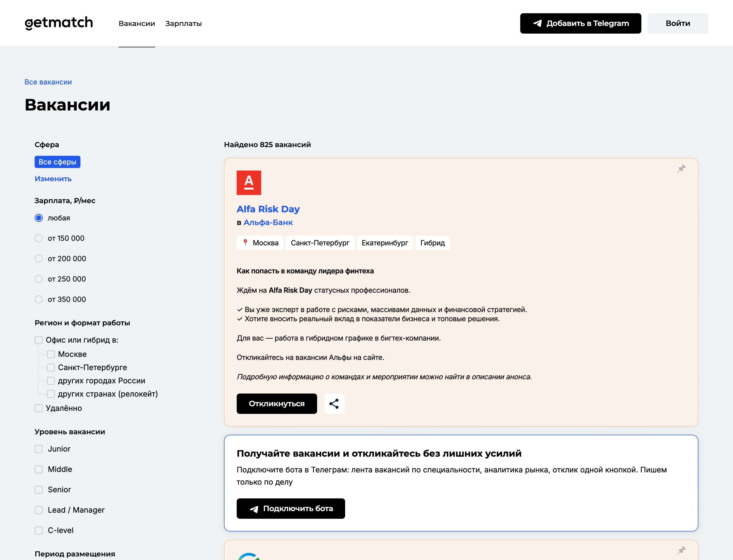Click the share icon next to Откликнуться

(x=334, y=404)
